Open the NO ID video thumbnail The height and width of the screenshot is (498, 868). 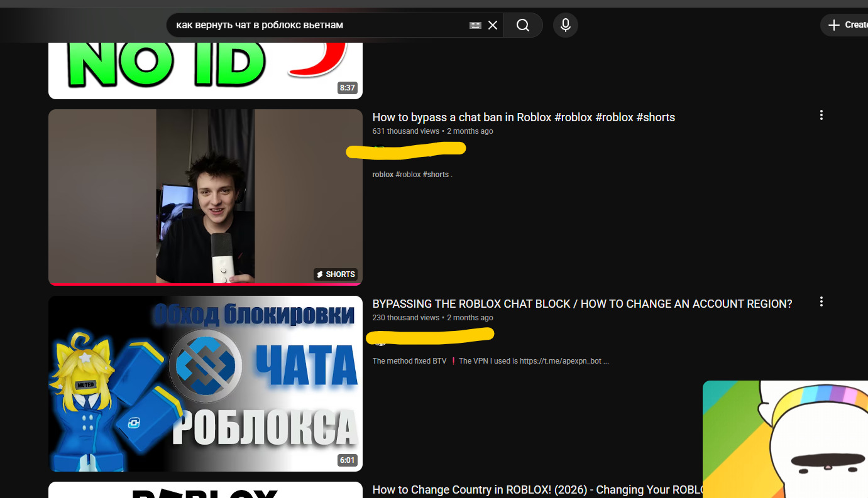[x=206, y=70]
